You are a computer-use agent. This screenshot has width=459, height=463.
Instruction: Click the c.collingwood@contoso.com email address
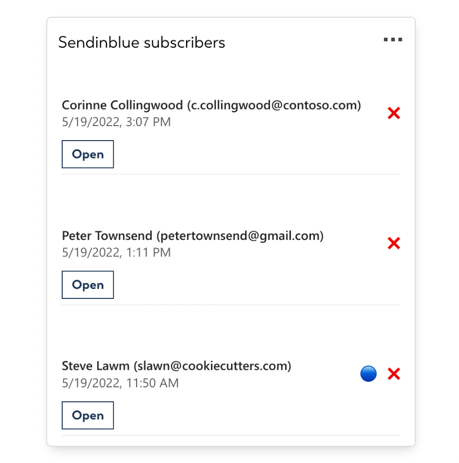(274, 105)
